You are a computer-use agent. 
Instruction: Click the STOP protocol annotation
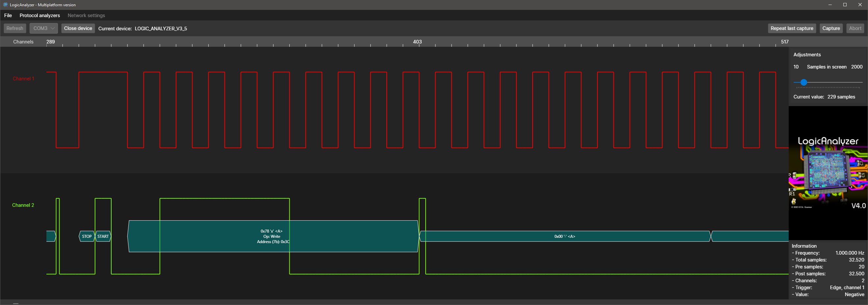(87, 236)
